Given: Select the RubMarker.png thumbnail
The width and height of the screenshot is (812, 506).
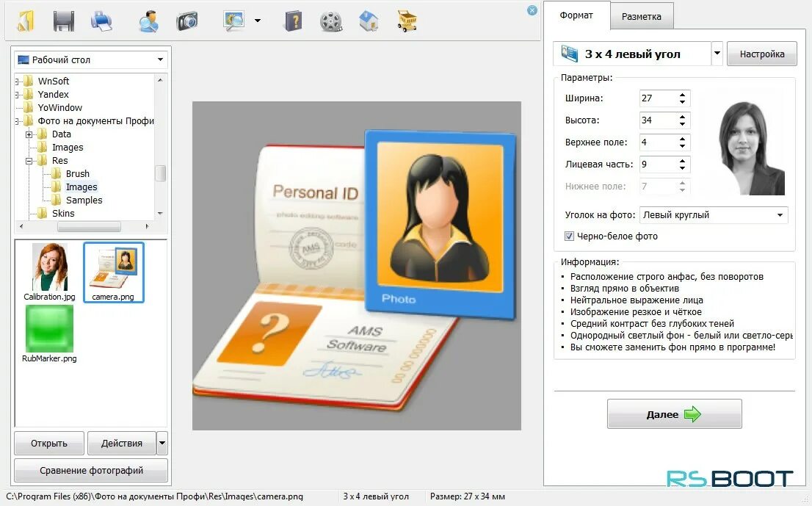Looking at the screenshot, I should [49, 334].
